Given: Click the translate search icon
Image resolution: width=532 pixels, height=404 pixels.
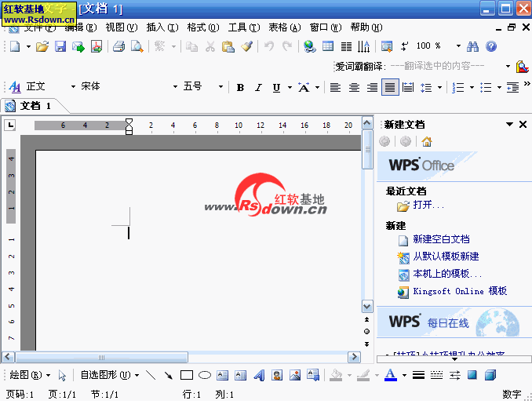Looking at the screenshot, I should tap(522, 67).
